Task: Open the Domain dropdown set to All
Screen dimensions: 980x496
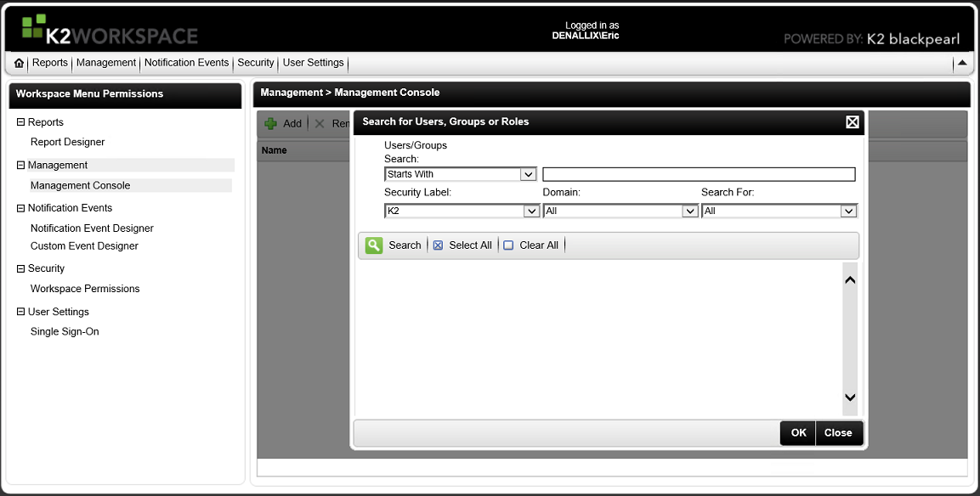Action: pos(689,211)
